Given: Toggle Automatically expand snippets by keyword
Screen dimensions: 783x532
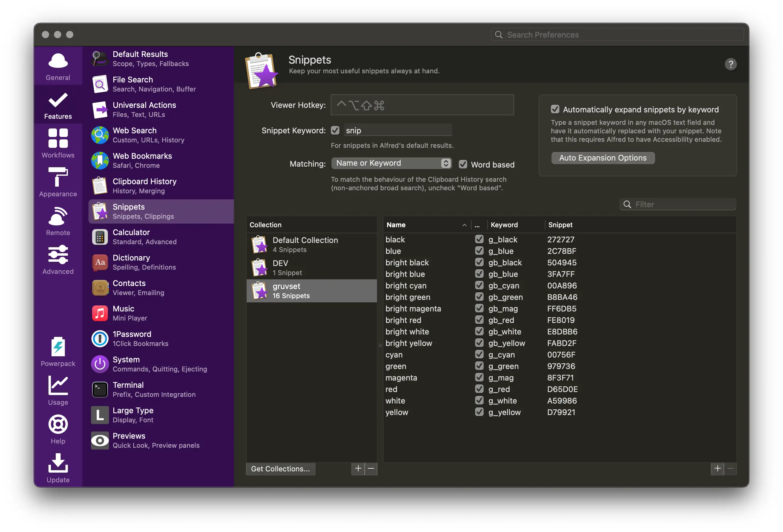Looking at the screenshot, I should [555, 109].
